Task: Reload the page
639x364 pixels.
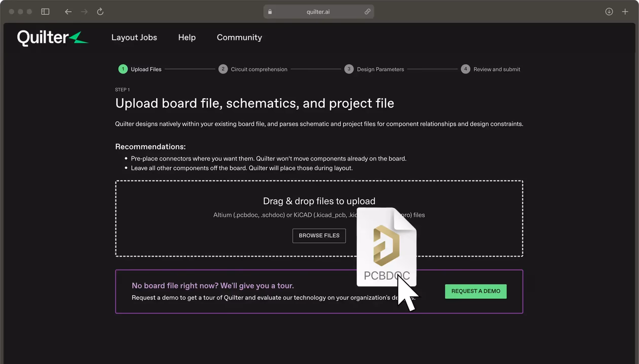Action: click(100, 12)
